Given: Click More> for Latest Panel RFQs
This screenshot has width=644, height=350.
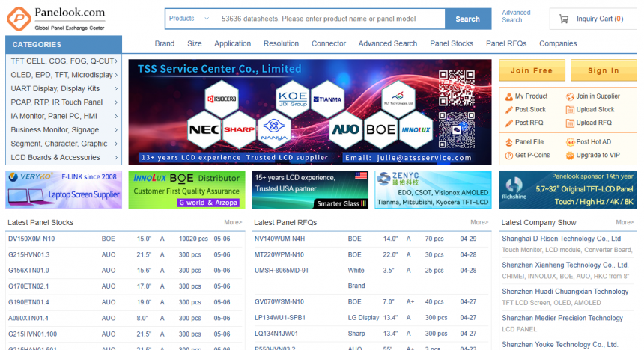Looking at the screenshot, I should pos(479,222).
